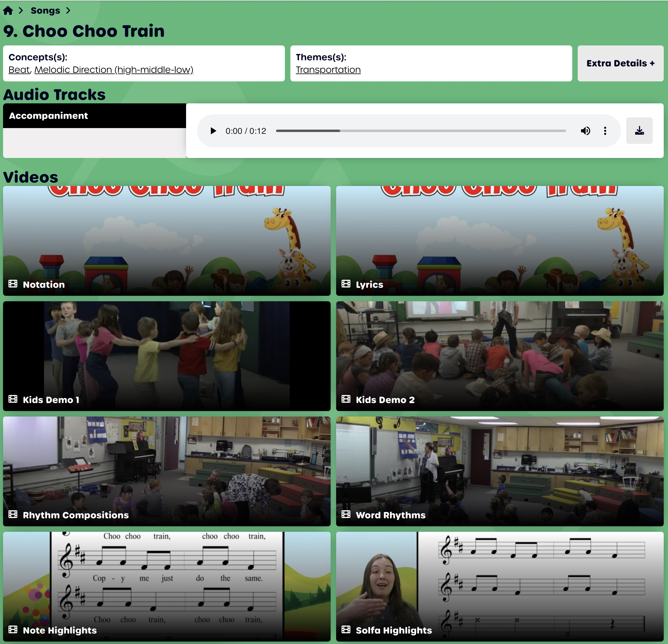The width and height of the screenshot is (668, 644).
Task: Open audio player more options menu
Action: click(605, 131)
